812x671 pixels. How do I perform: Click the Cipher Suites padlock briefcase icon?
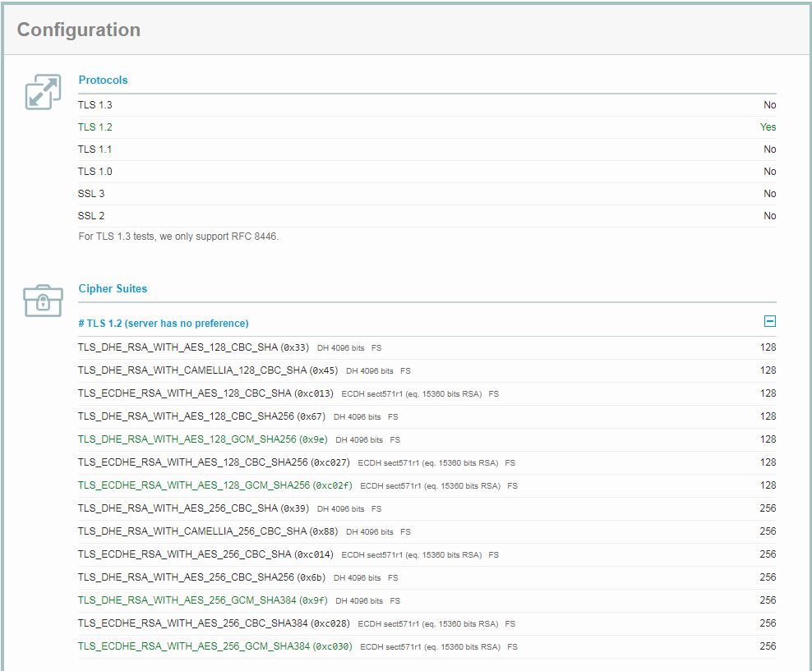[x=43, y=301]
